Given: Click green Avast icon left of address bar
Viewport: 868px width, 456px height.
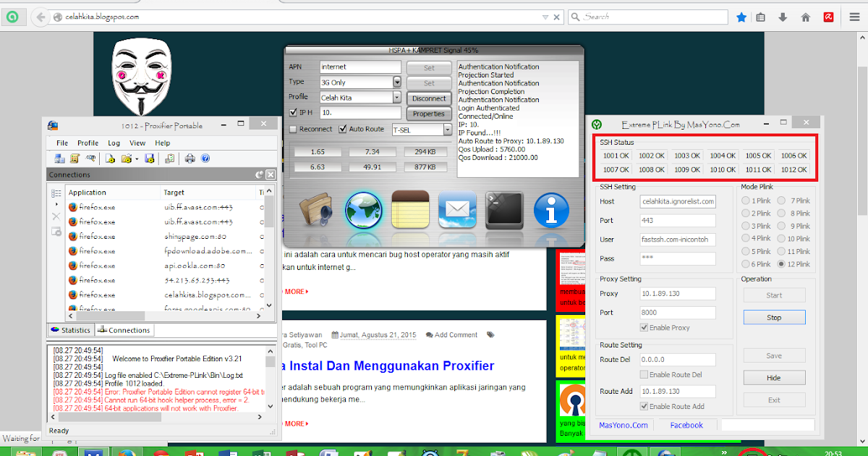Looking at the screenshot, I should 13,16.
